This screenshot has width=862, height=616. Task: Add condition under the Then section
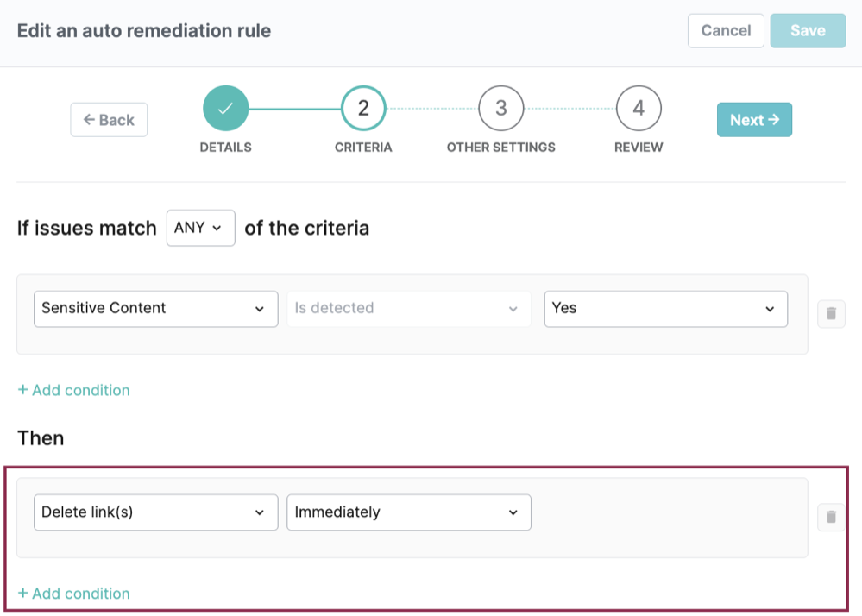(74, 594)
